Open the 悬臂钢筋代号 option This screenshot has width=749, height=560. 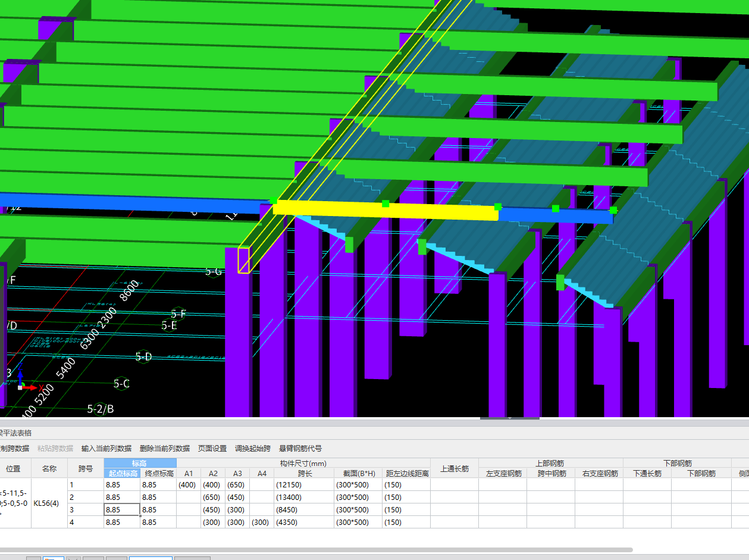(x=300, y=448)
